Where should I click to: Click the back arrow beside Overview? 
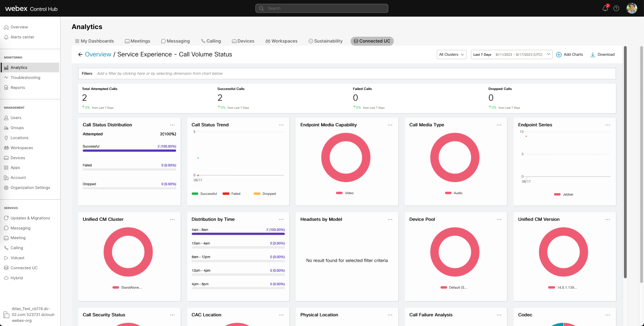(80, 54)
